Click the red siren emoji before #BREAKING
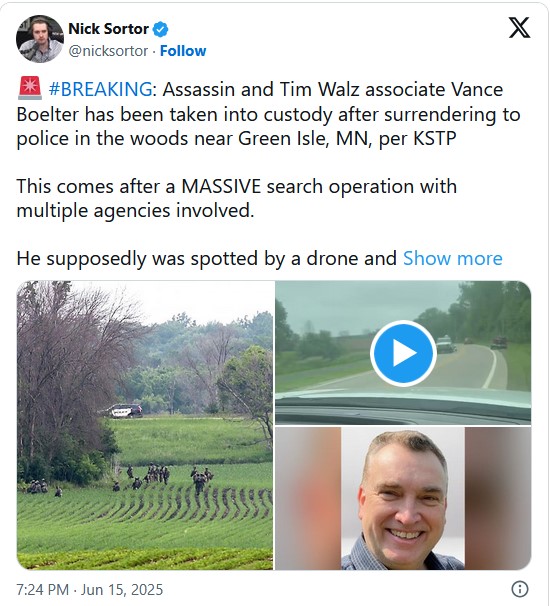 (x=30, y=89)
